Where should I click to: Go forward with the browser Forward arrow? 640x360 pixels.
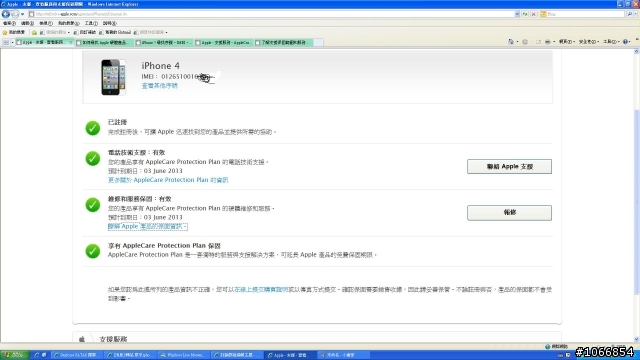pos(15,14)
